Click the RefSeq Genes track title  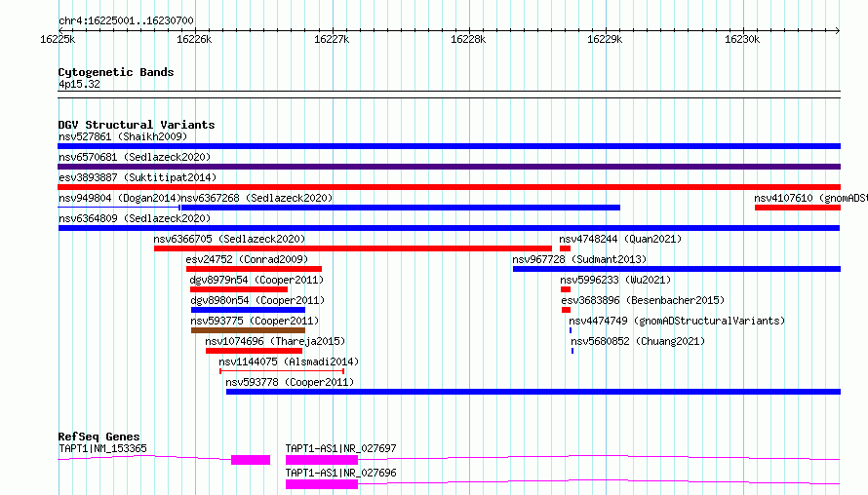(99, 437)
